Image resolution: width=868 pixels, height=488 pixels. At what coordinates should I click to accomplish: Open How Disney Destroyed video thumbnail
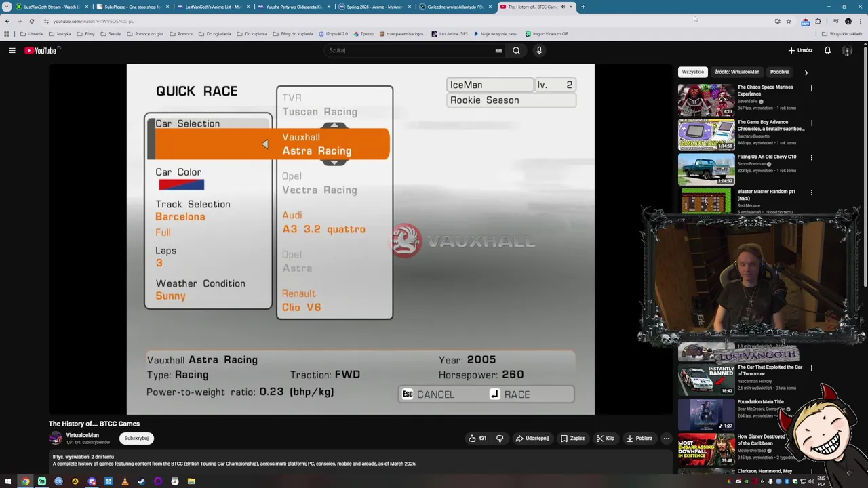[706, 449]
